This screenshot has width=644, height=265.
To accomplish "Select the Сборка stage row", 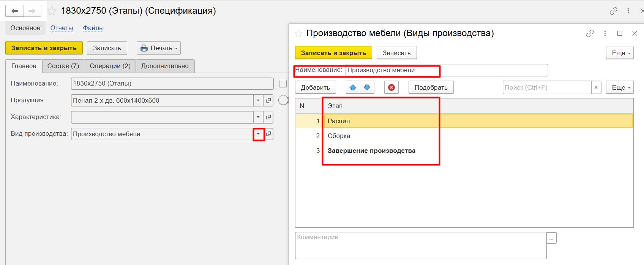I will point(464,136).
